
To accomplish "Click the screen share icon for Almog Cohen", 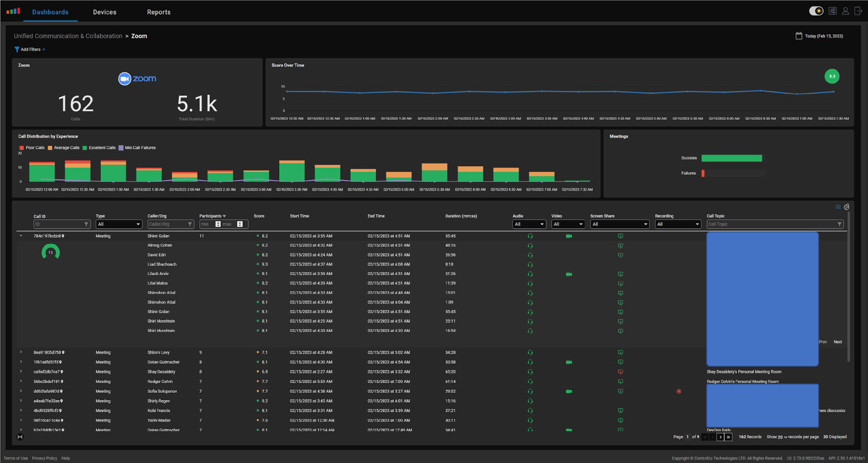I will pyautogui.click(x=620, y=246).
